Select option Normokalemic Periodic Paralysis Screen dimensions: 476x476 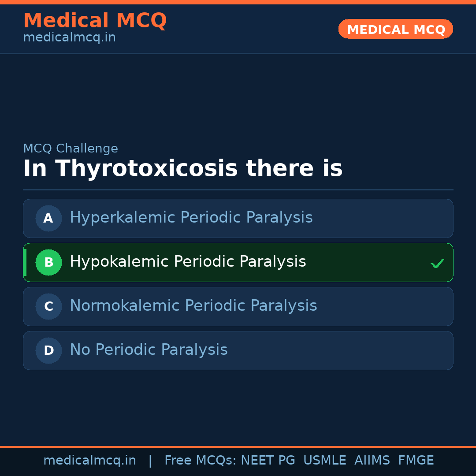[x=193, y=306]
